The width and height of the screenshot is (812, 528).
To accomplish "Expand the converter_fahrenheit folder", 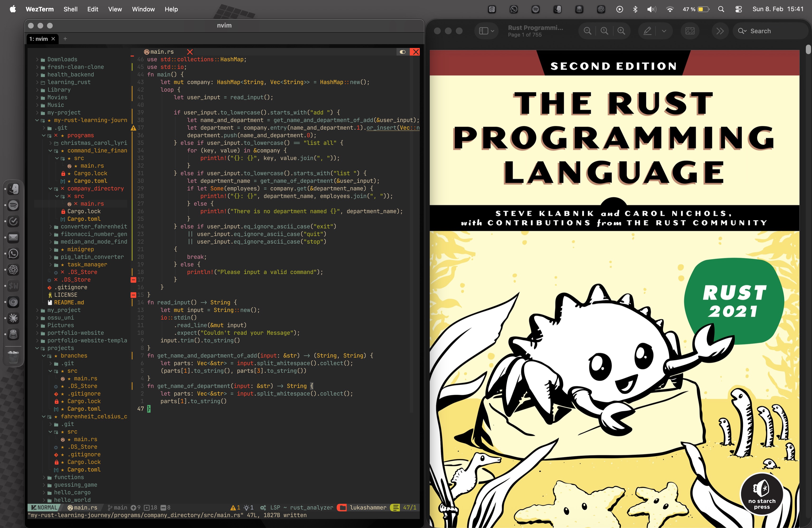I will tap(51, 226).
